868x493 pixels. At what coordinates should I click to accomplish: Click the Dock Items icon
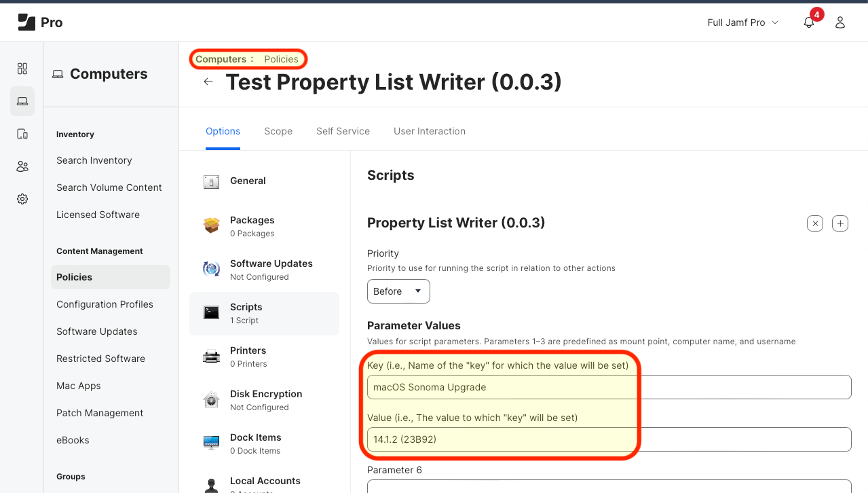[x=211, y=443]
